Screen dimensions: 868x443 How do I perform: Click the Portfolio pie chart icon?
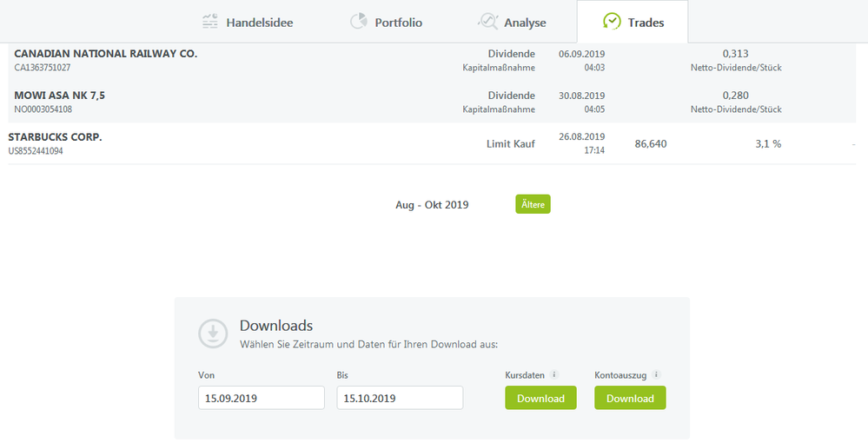coord(358,22)
